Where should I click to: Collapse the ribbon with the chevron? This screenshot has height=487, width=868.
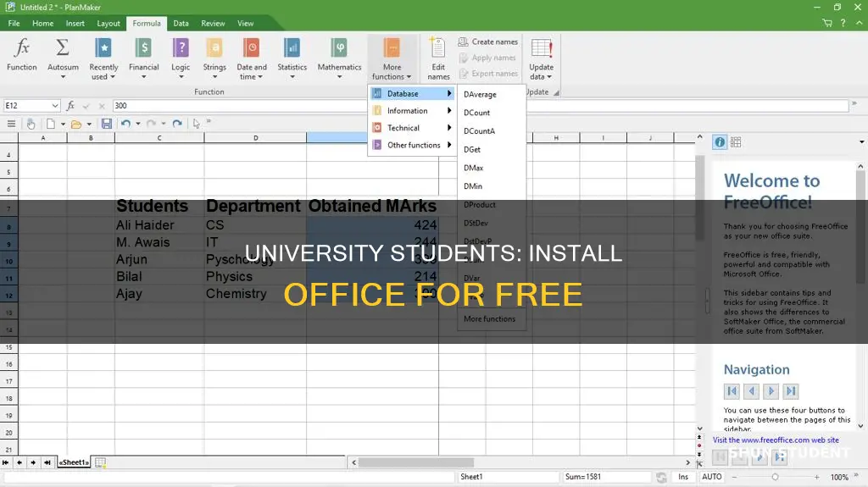[x=860, y=23]
